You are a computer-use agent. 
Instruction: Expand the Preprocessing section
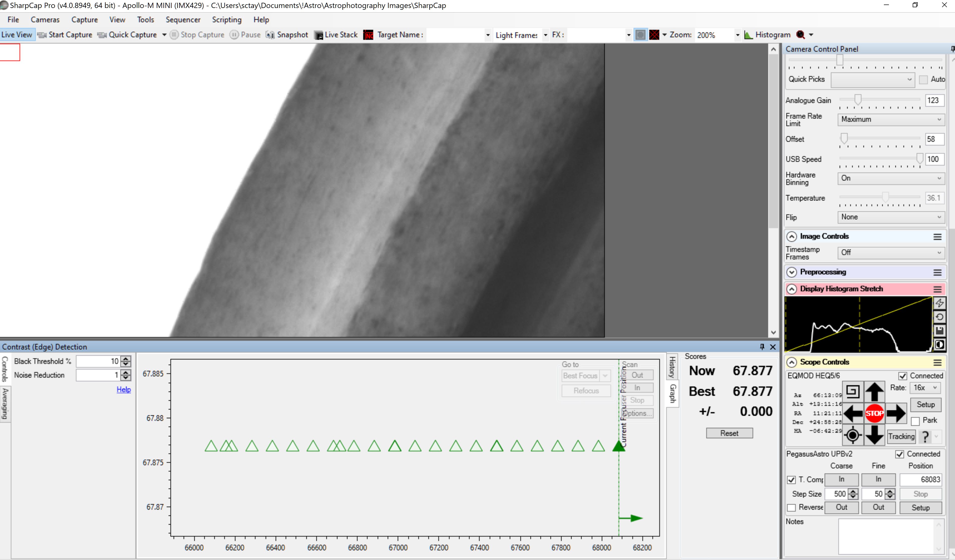click(791, 272)
